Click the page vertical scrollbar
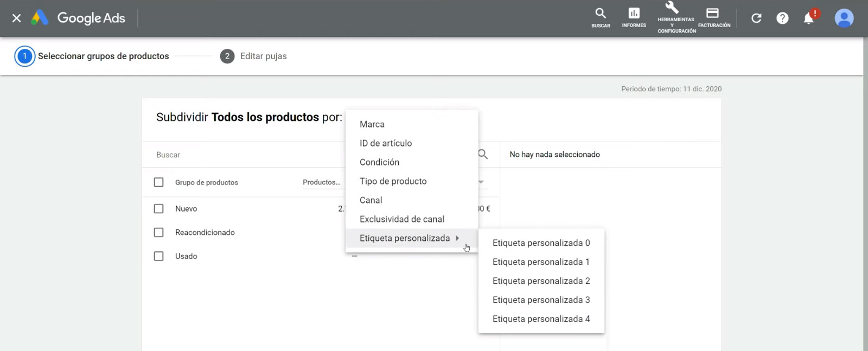868x351 pixels. tap(865, 194)
